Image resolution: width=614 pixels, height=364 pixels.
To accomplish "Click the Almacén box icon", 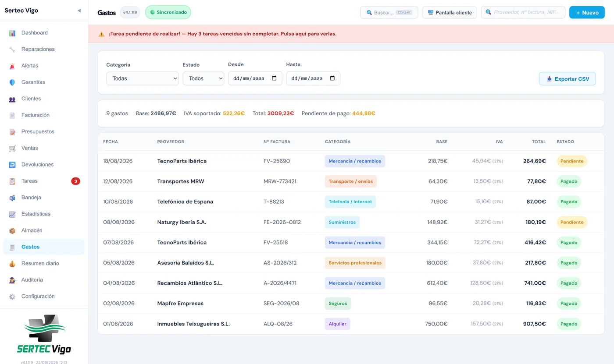I will click(12, 230).
